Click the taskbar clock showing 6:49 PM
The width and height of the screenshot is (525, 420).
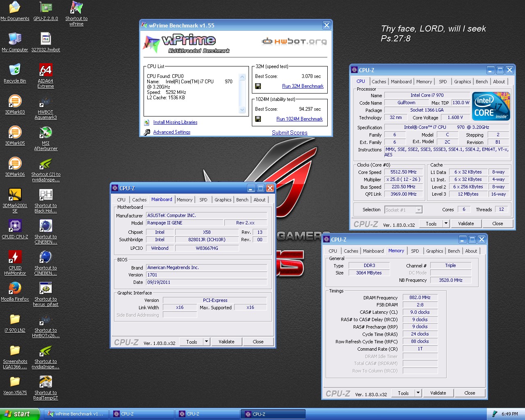(x=509, y=414)
